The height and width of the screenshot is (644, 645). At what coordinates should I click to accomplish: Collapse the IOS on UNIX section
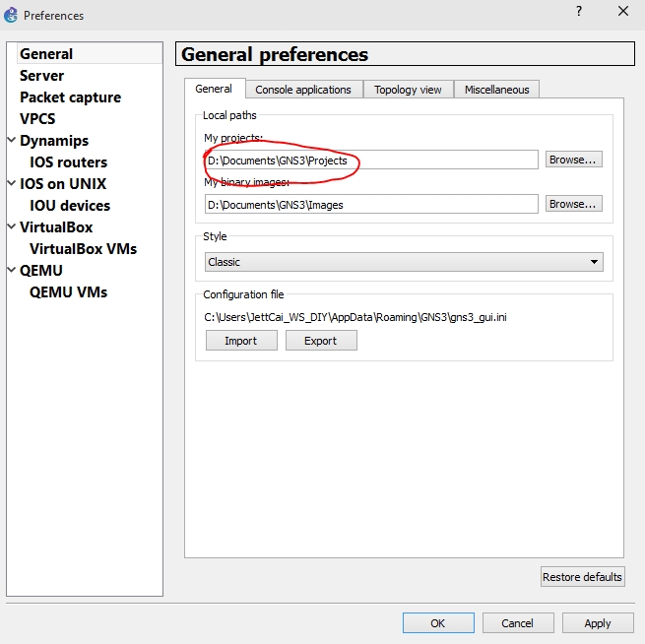[x=12, y=183]
